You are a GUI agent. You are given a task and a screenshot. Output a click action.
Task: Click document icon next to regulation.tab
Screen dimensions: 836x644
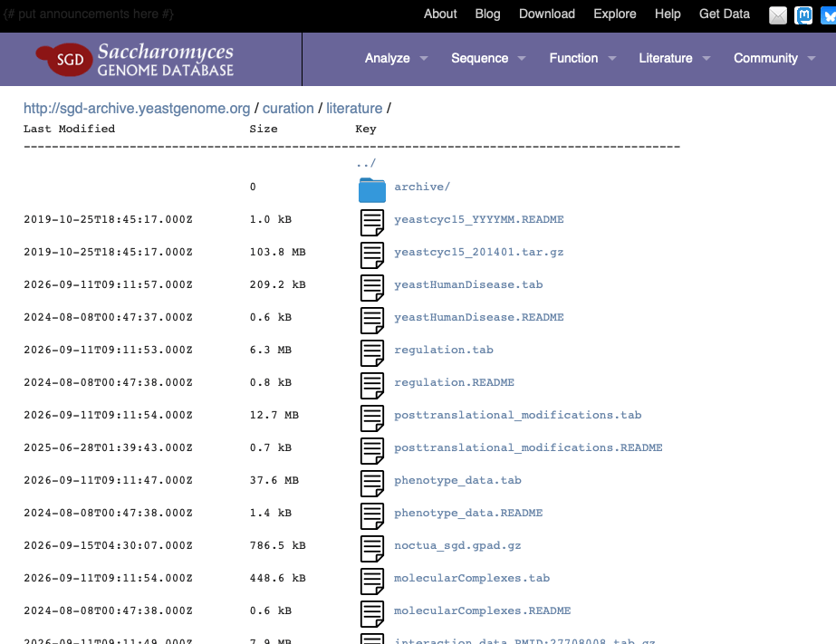point(371,353)
